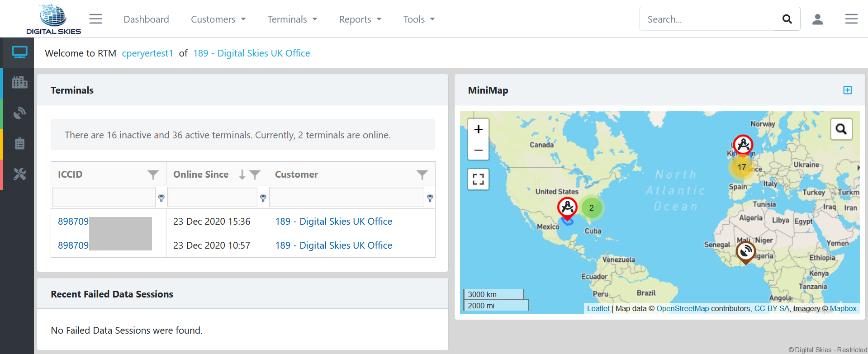Open the Tools menu

coord(419,19)
